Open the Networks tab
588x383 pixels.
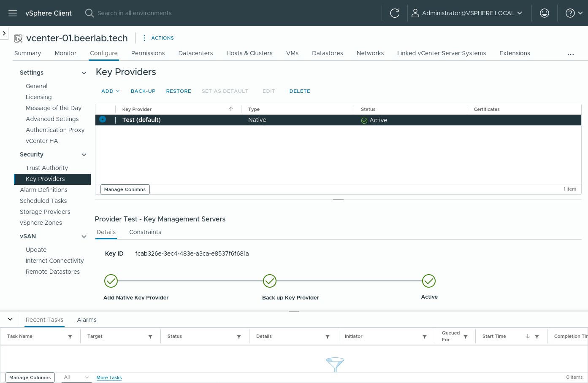click(x=370, y=53)
